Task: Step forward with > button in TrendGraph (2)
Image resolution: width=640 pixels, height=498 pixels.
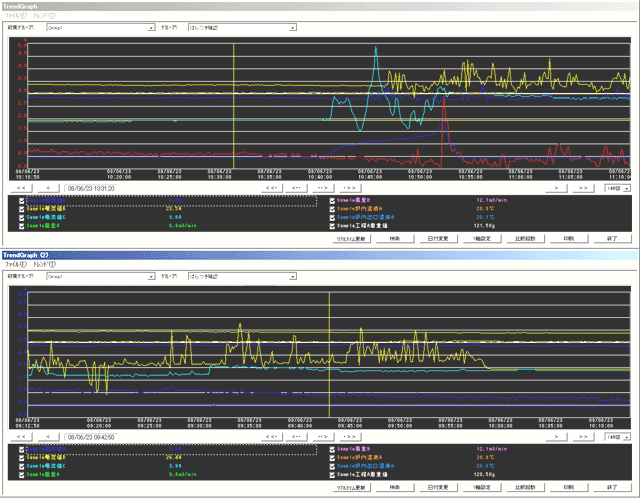Action: click(556, 437)
